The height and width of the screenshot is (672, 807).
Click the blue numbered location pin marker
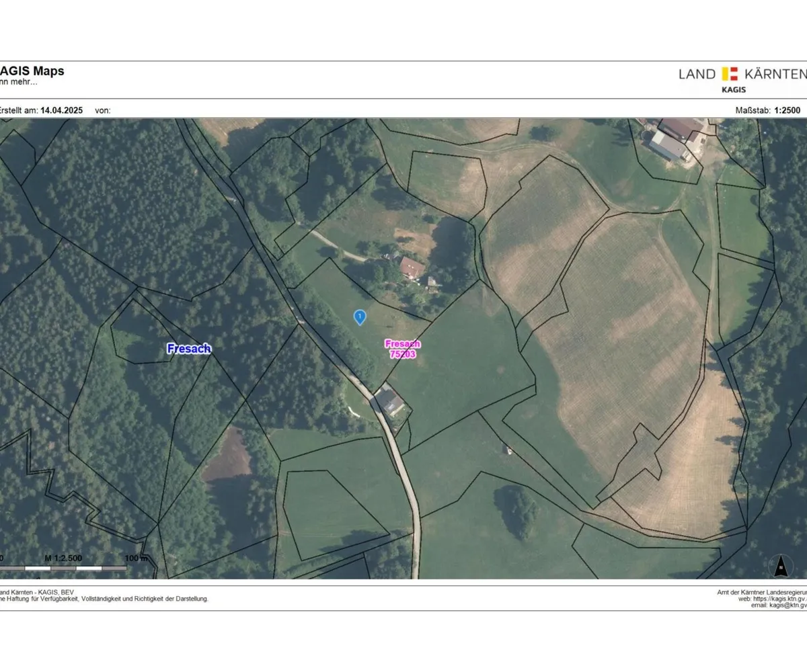tap(360, 317)
